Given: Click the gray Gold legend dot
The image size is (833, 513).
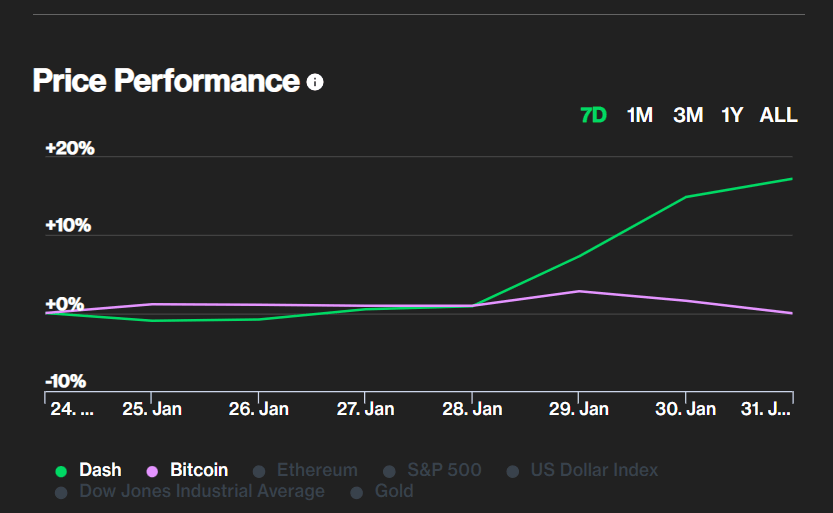Looking at the screenshot, I should tap(357, 492).
